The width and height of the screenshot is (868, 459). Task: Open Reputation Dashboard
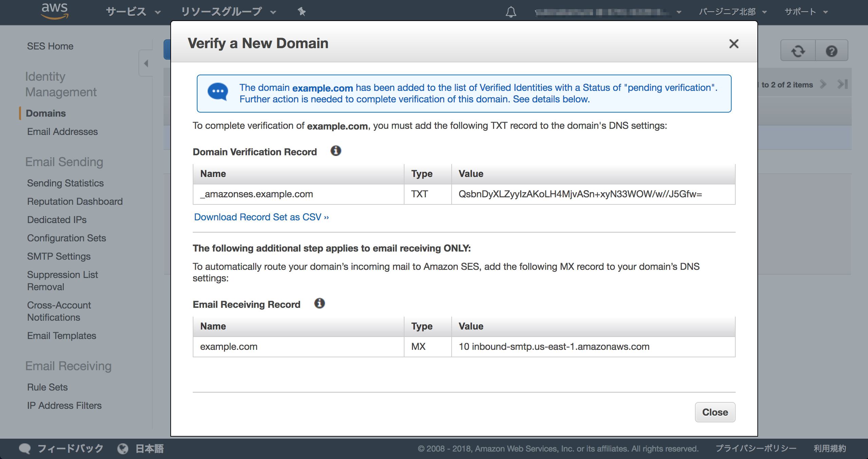pyautogui.click(x=75, y=201)
